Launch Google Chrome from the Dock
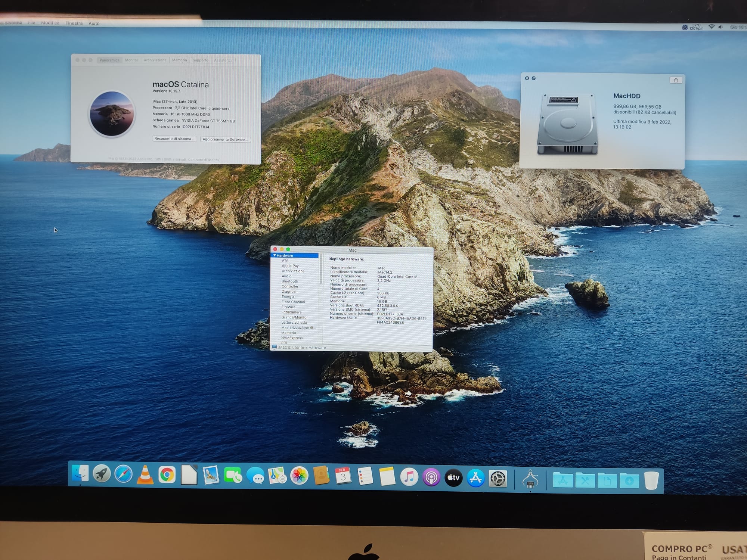747x560 pixels. click(167, 475)
